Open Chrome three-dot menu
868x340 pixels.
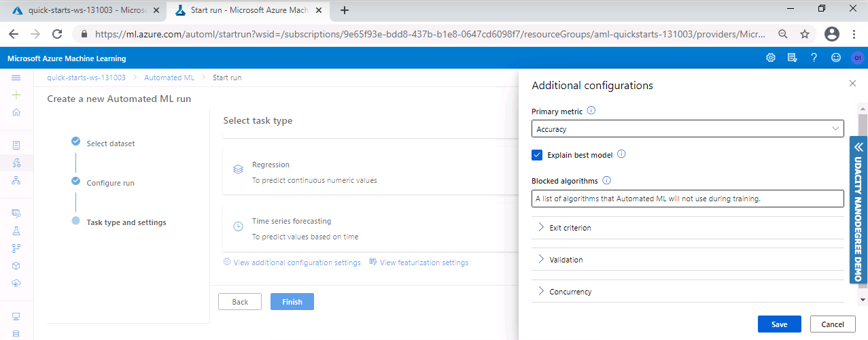(x=854, y=34)
